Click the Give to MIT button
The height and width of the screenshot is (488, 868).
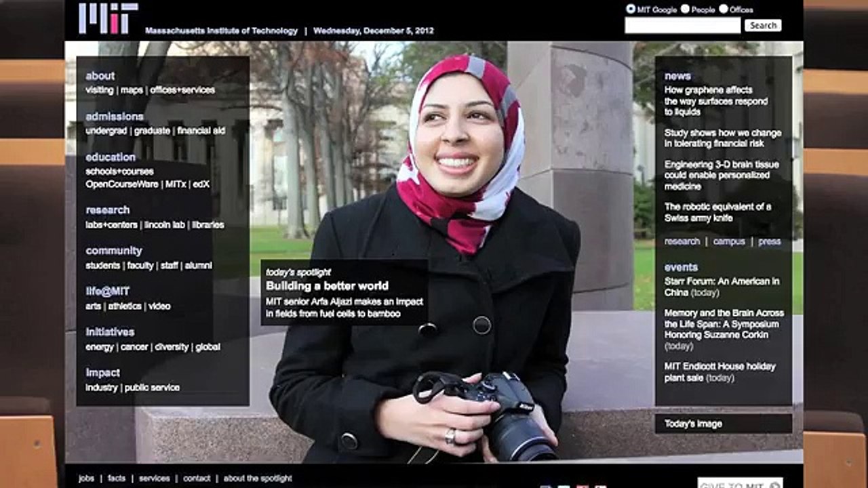click(x=740, y=483)
